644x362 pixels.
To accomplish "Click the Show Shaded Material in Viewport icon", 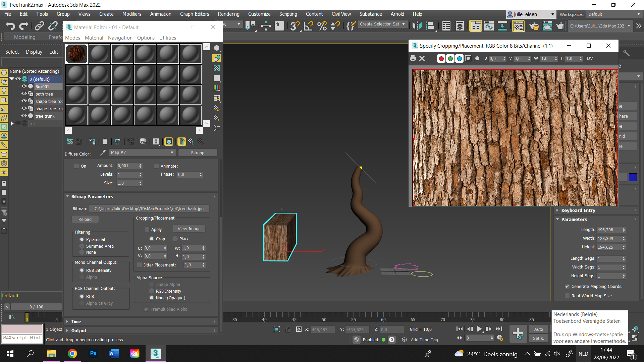I will tap(169, 141).
